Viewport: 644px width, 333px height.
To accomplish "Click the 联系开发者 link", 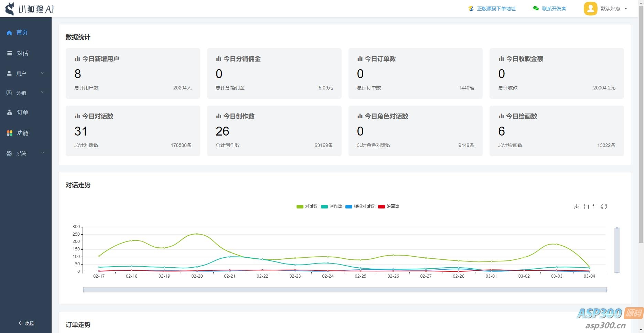I will tap(554, 9).
